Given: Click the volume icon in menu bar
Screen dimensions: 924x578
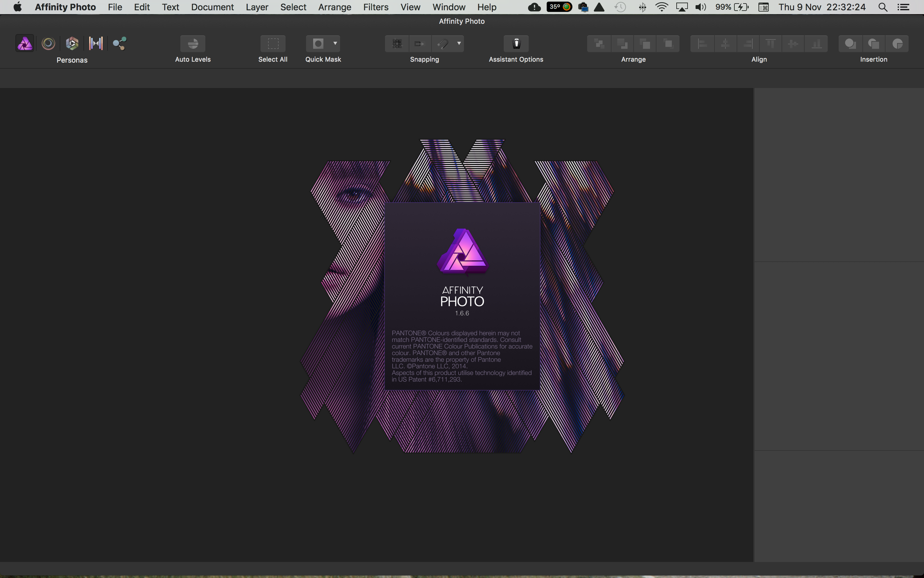Looking at the screenshot, I should point(701,7).
